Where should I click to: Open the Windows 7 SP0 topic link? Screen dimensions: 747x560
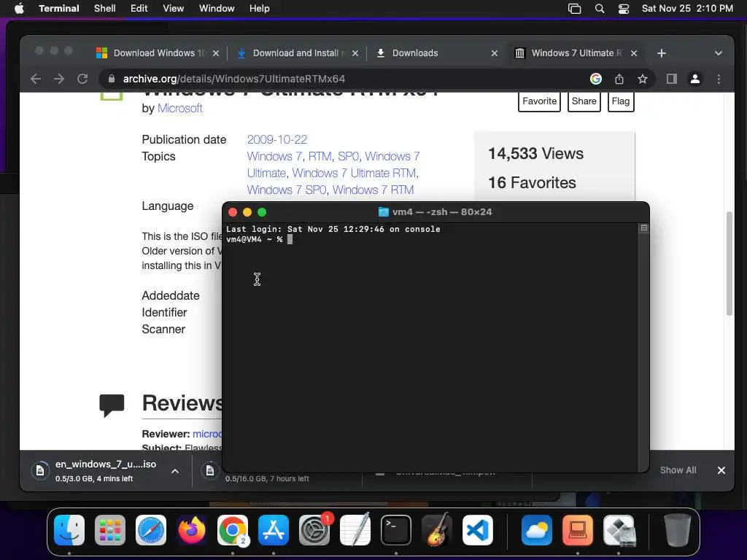(286, 190)
